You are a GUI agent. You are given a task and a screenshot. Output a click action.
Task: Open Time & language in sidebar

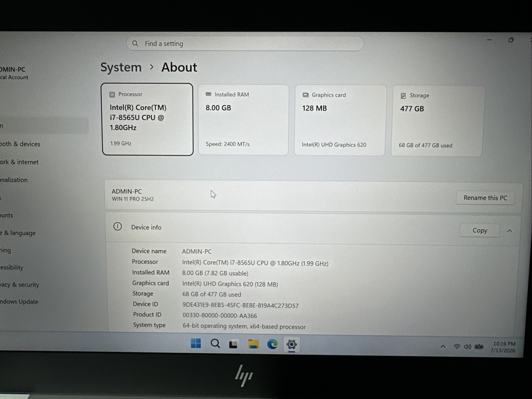click(18, 233)
